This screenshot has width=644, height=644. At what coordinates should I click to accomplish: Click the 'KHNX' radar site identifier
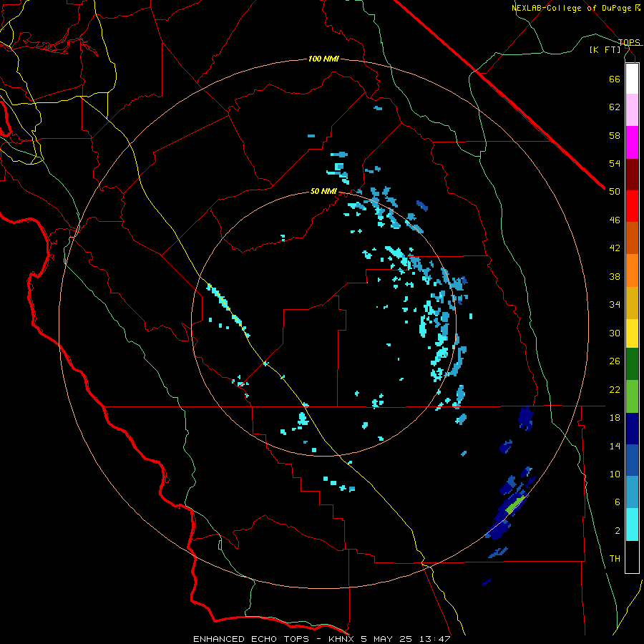coord(342,639)
